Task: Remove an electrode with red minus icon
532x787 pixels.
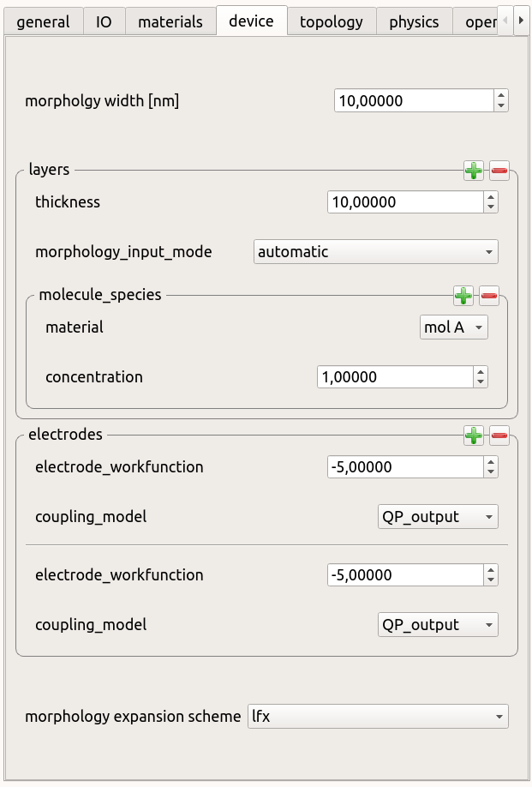Action: 499,436
